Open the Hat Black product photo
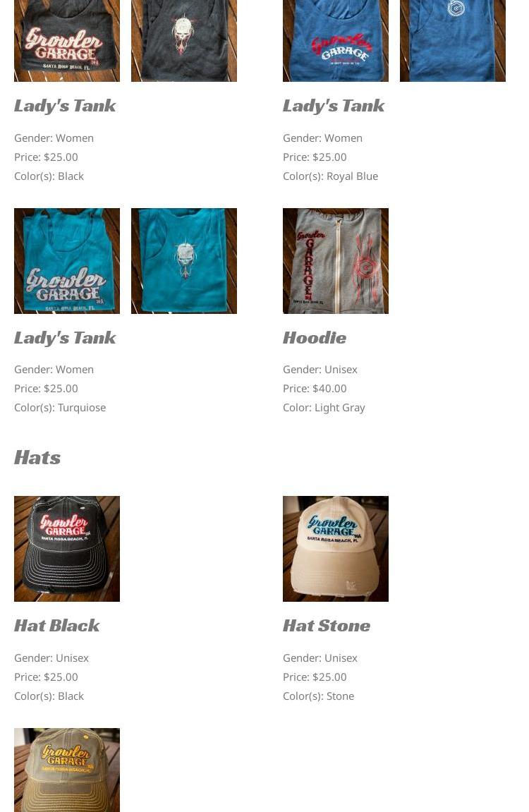529x812 pixels. [x=67, y=549]
